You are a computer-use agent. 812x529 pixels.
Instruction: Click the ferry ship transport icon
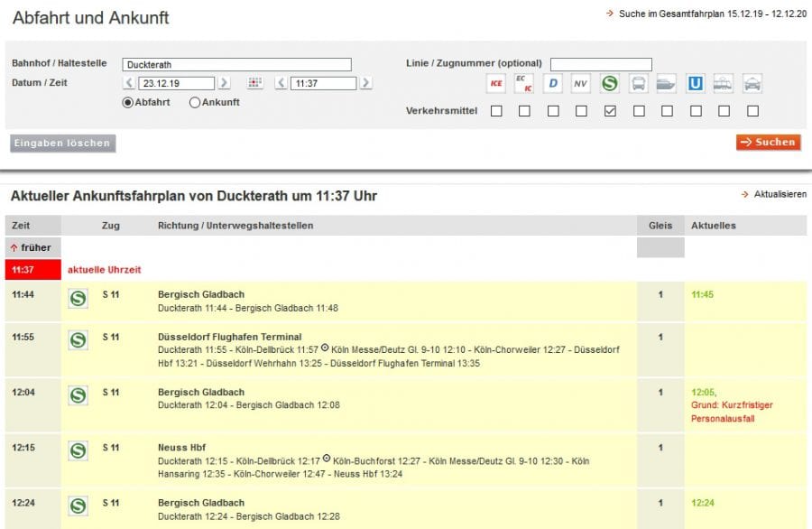(x=667, y=83)
